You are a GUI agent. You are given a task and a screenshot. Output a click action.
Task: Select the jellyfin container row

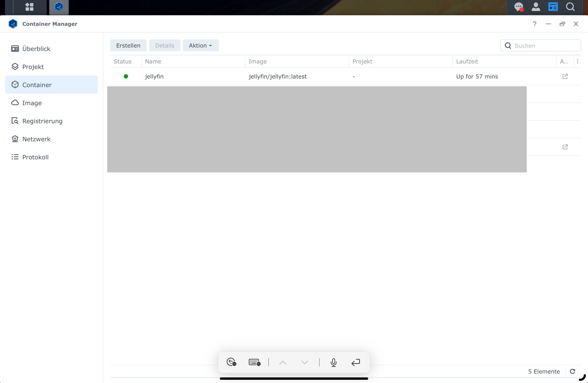(154, 77)
